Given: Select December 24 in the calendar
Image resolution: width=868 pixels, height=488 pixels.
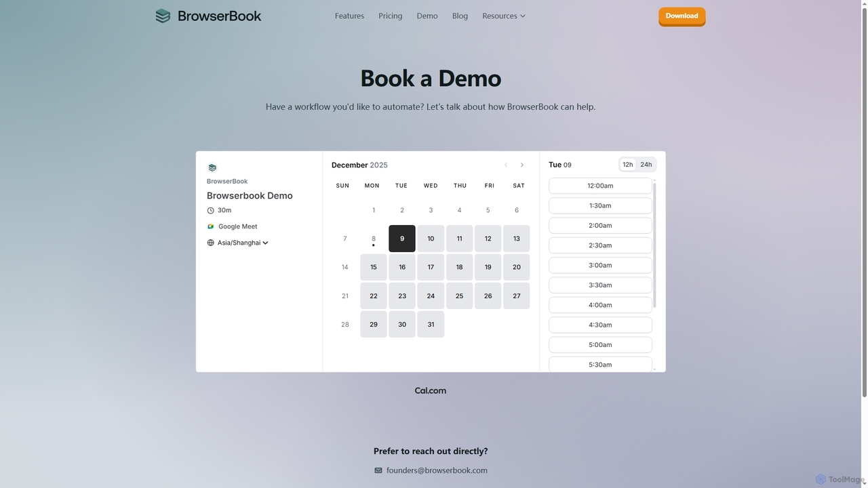Looking at the screenshot, I should pyautogui.click(x=431, y=296).
